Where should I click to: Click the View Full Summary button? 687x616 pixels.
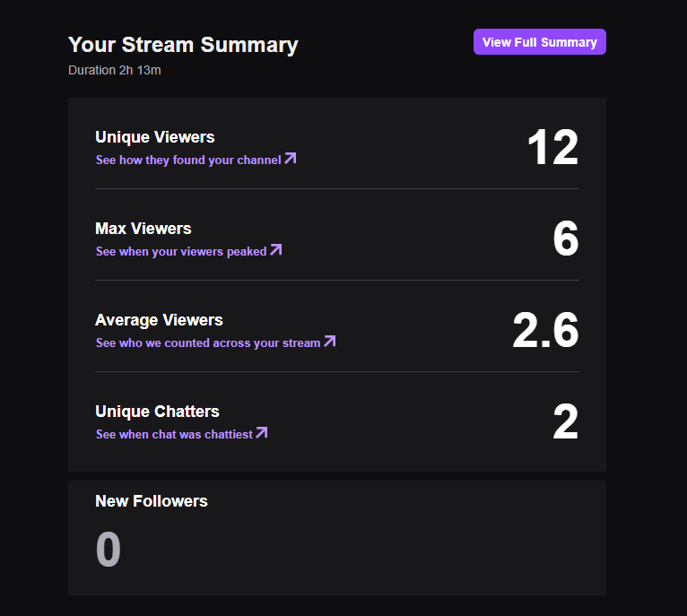(539, 42)
